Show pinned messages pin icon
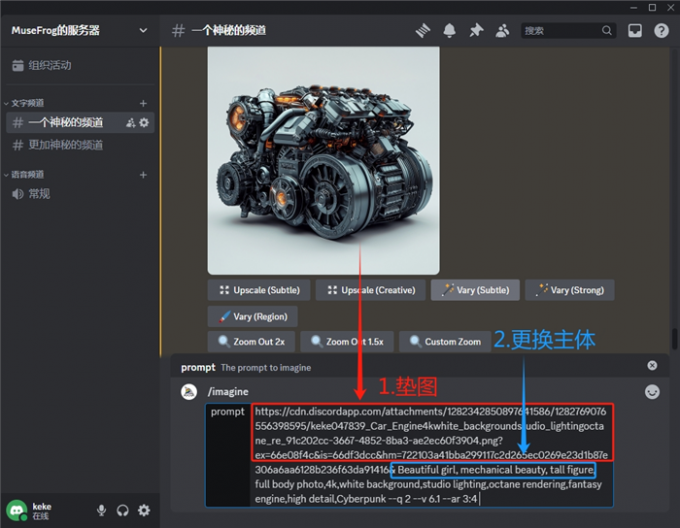 click(x=476, y=30)
